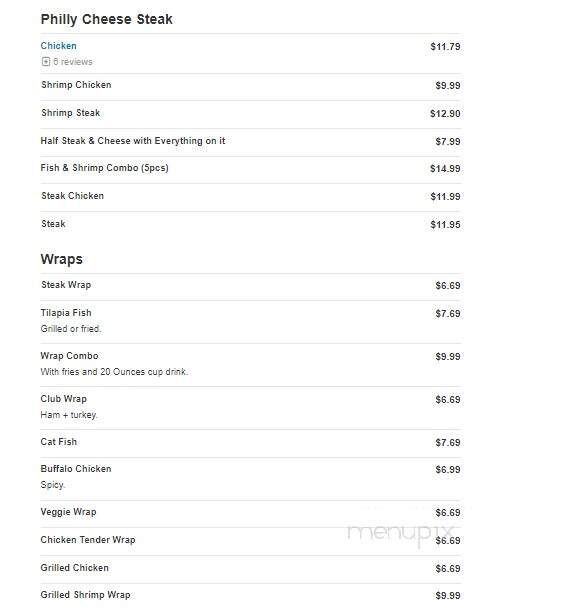Image resolution: width=580 pixels, height=615 pixels.
Task: Select the Veggie Wrap item
Action: (68, 512)
